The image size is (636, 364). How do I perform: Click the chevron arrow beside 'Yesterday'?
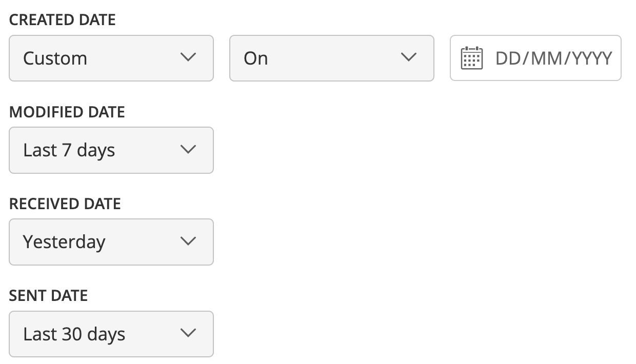189,241
